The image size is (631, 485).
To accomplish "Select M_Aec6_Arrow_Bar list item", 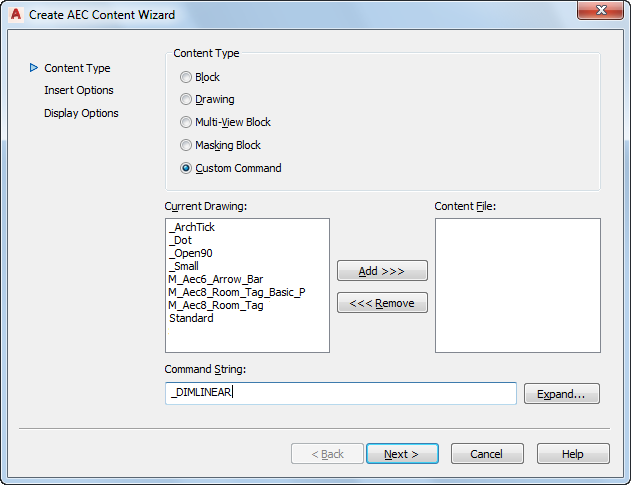I will click(x=216, y=279).
